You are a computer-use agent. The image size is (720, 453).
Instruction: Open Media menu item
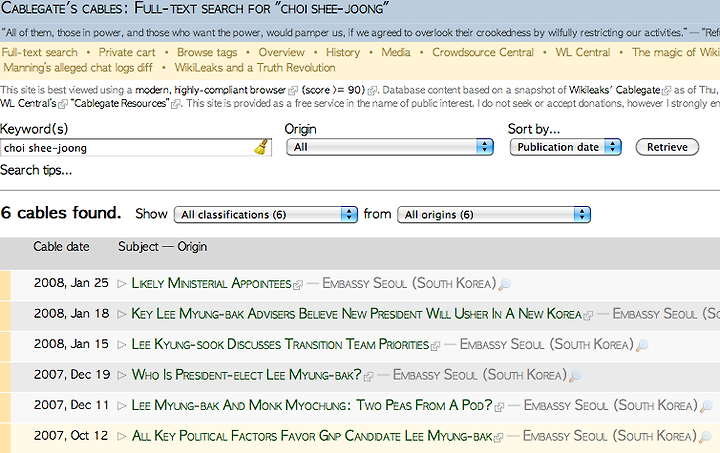click(x=396, y=52)
